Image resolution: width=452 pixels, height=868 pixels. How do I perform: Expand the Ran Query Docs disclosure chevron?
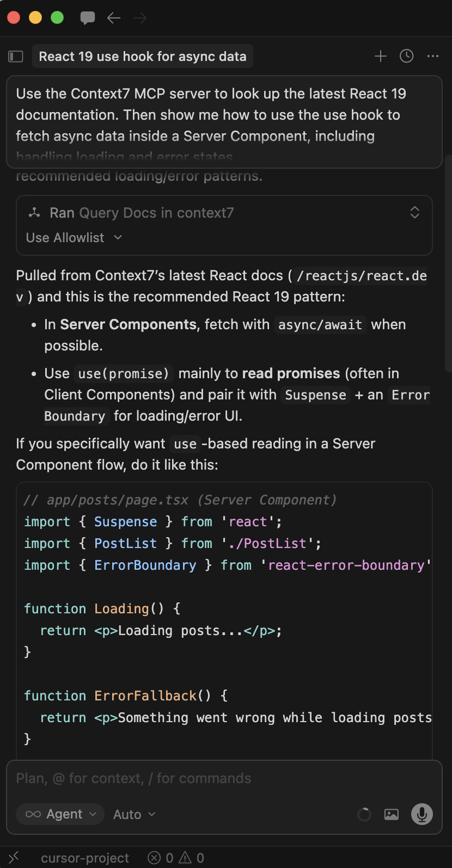(x=414, y=213)
